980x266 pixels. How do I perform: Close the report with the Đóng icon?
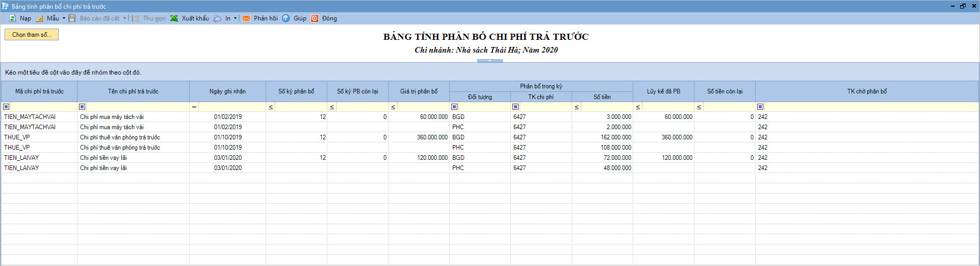[x=315, y=18]
